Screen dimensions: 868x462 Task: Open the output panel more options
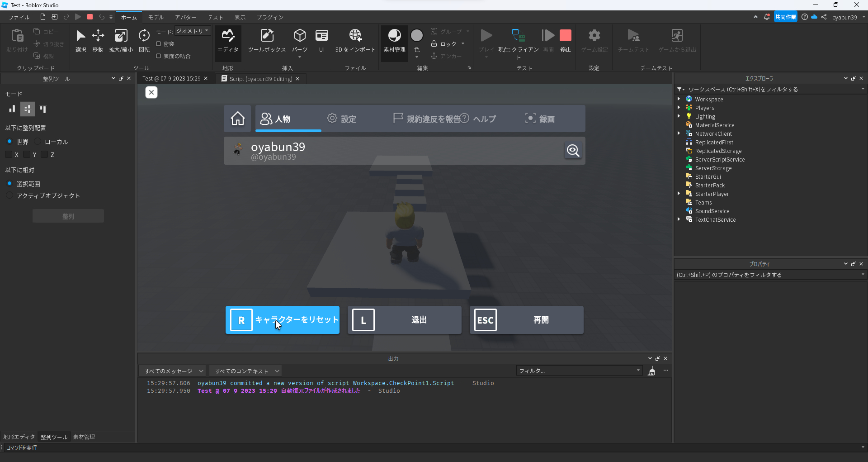tap(666, 371)
